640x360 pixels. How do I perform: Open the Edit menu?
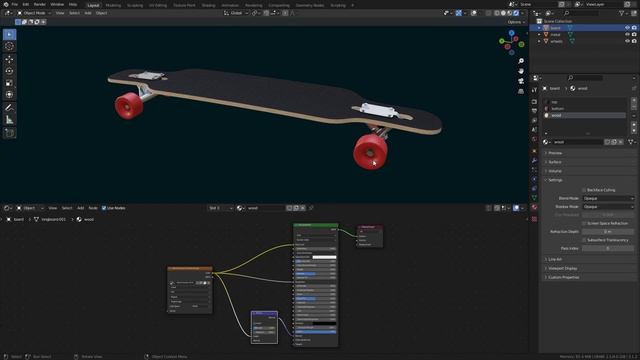pyautogui.click(x=26, y=4)
